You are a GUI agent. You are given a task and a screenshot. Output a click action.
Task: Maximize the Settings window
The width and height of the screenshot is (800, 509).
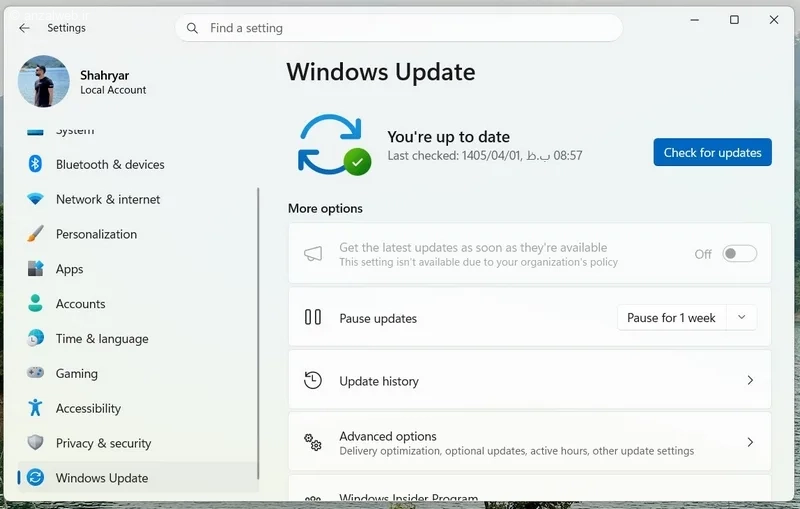click(x=734, y=20)
